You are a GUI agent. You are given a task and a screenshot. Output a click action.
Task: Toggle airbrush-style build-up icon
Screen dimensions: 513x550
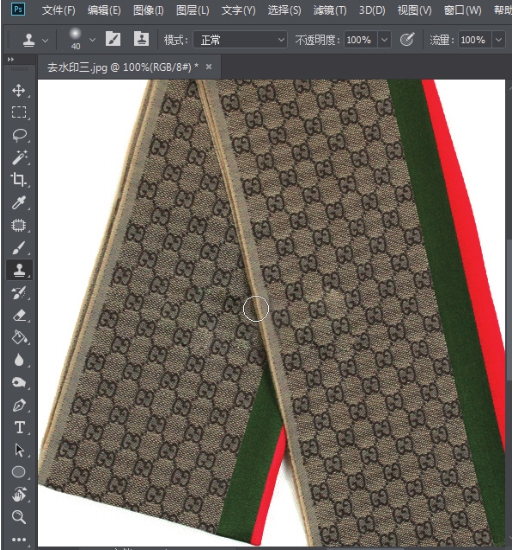pos(407,39)
